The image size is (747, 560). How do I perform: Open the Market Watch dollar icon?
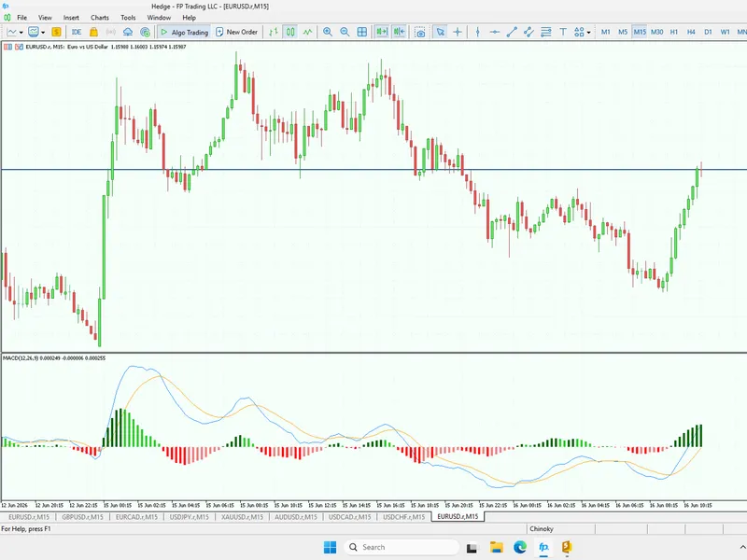[56, 32]
